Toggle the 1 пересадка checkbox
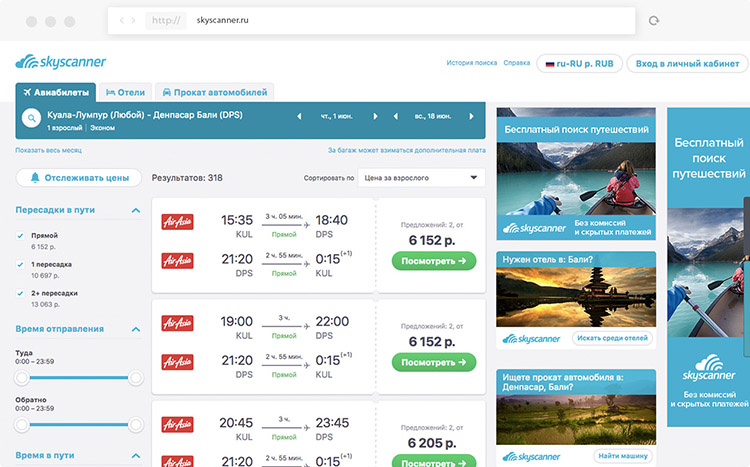750x467 pixels. coord(21,263)
